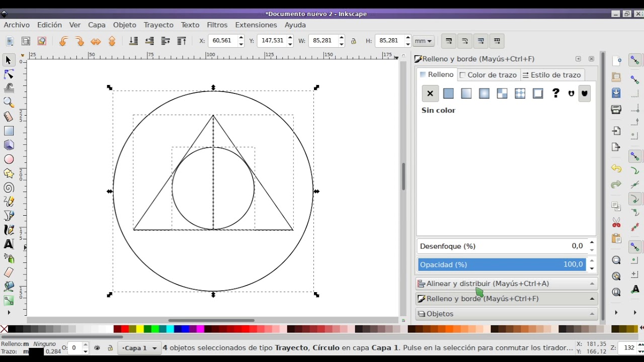644x362 pixels.
Task: Select the calligraphy tool
Action: [9, 230]
